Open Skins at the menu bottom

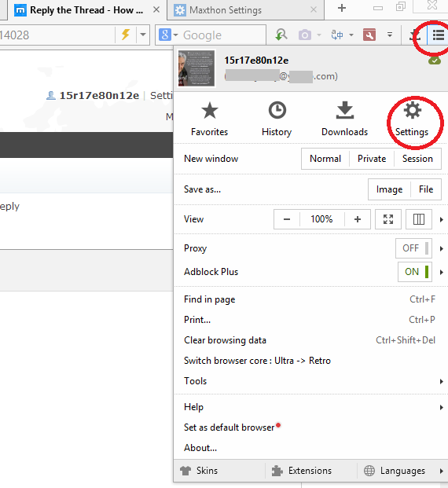(x=199, y=471)
